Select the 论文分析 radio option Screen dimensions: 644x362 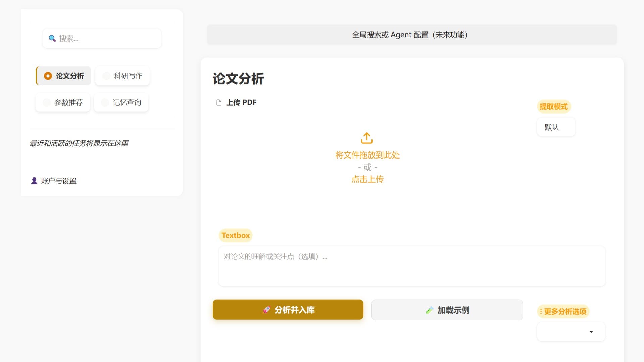48,76
